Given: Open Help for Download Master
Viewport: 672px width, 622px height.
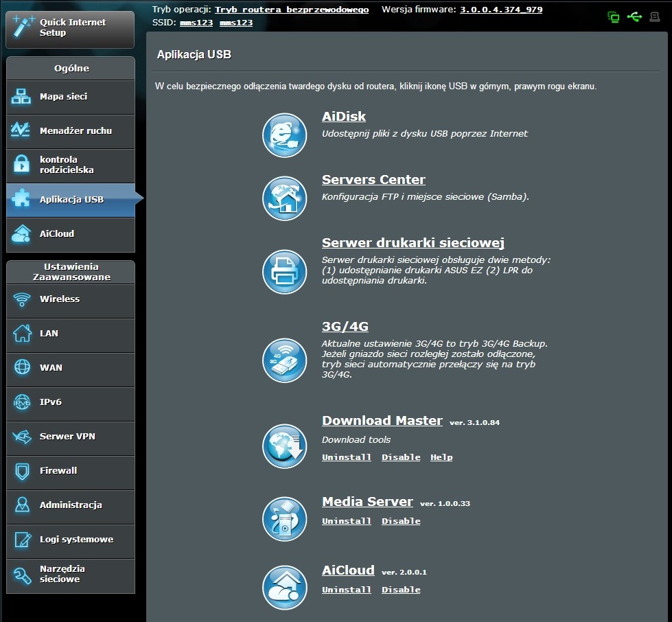Looking at the screenshot, I should pos(441,457).
